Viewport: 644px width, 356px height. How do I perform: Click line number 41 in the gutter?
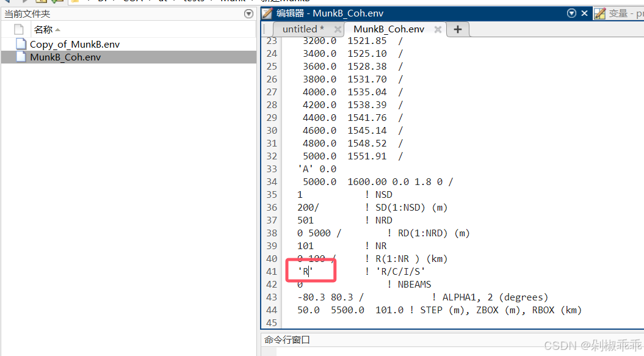(272, 271)
